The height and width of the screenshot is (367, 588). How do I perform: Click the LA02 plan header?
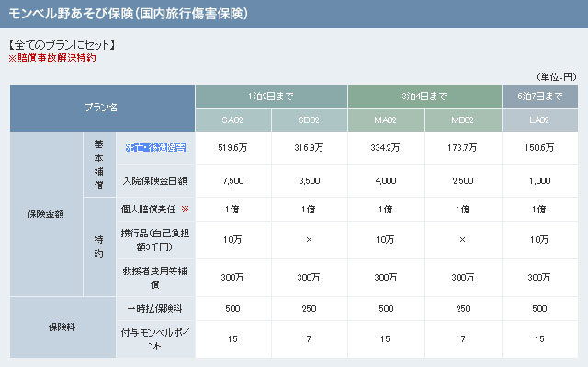point(540,120)
